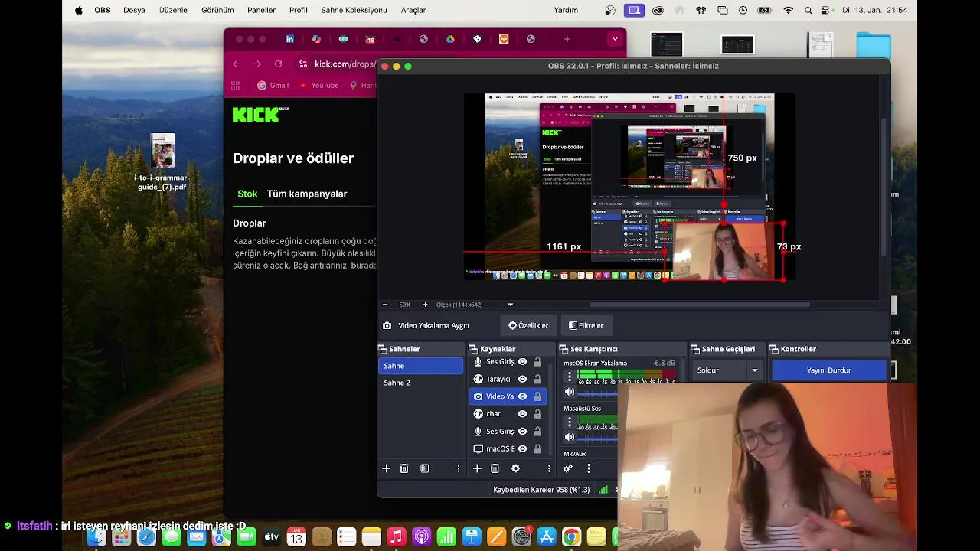980x551 pixels.
Task: Hide the Video Ya source
Action: pyautogui.click(x=522, y=396)
